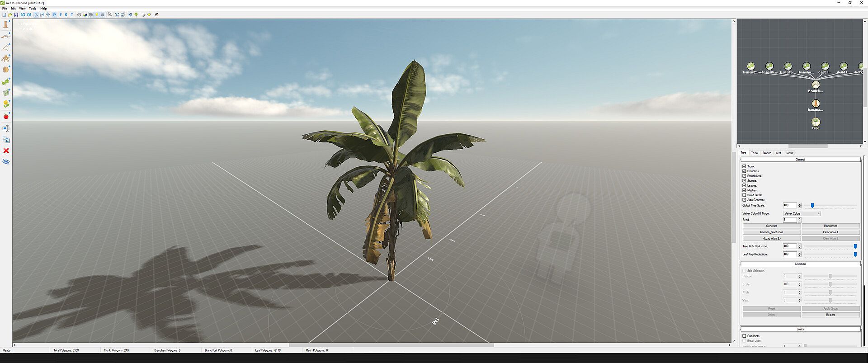Screen dimensions: 868x363
Task: Disable the Auto Generate checkbox
Action: [744, 200]
